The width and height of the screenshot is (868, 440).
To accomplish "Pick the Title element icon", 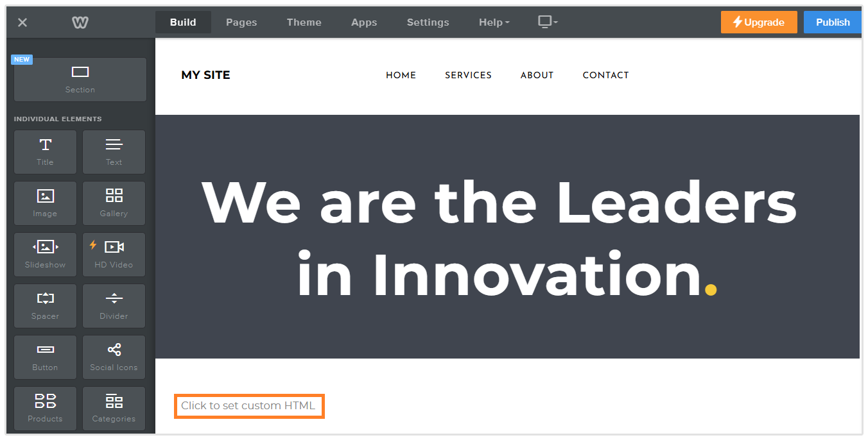I will coord(45,145).
